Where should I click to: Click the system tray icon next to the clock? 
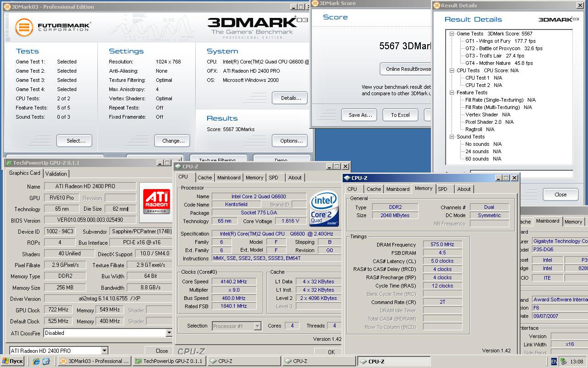(563, 362)
